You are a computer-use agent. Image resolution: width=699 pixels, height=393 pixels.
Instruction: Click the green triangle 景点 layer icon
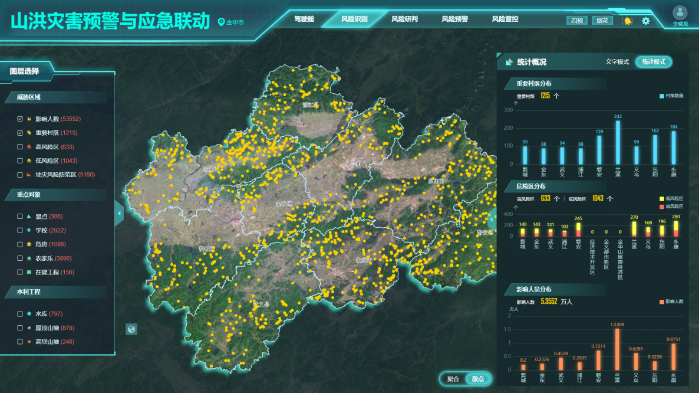pyautogui.click(x=29, y=216)
